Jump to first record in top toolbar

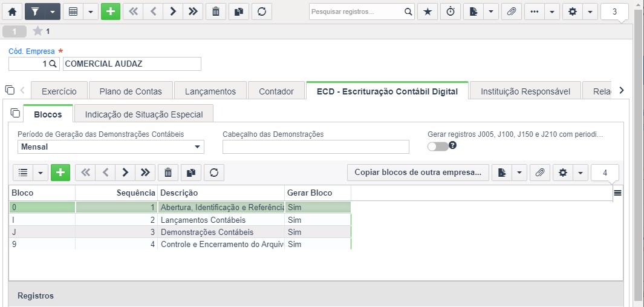[x=133, y=12]
